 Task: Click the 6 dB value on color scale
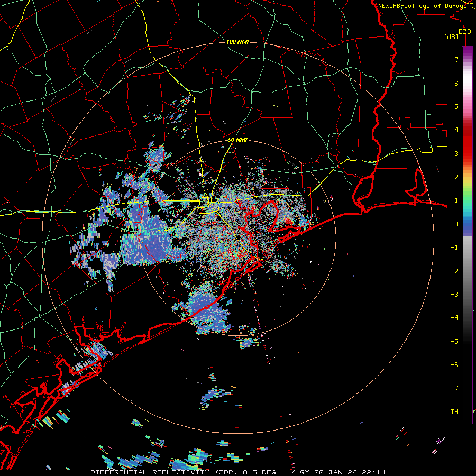(456, 83)
